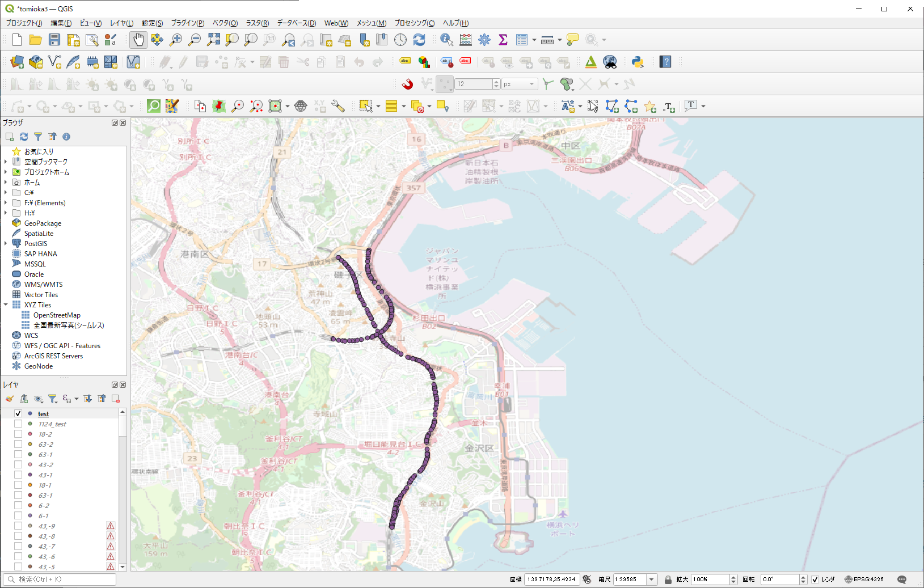This screenshot has height=588, width=924.
Task: Click the Zoom Full extent icon
Action: click(x=213, y=40)
